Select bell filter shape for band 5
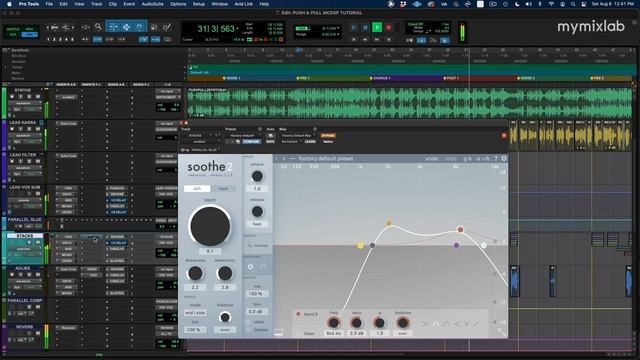 tap(436, 324)
